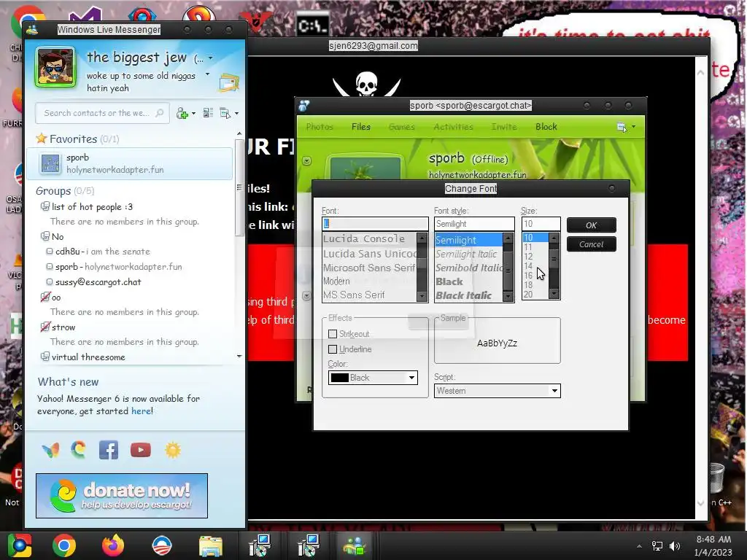Open the Color dropdown showing Black
Image resolution: width=747 pixels, height=560 pixels.
coord(373,378)
